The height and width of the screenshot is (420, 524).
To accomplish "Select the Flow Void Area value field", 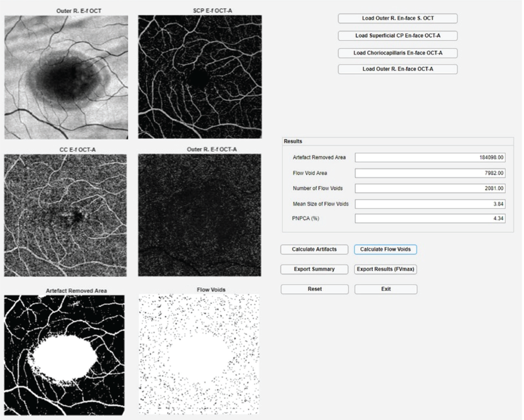I will click(430, 173).
